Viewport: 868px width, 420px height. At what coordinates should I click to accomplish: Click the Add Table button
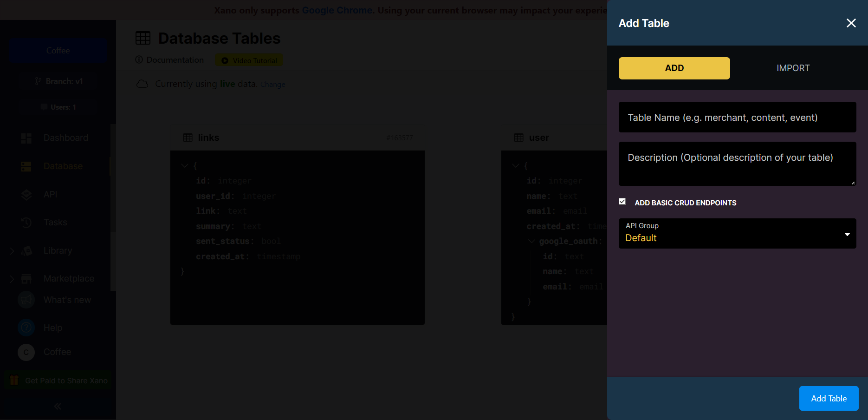click(x=829, y=398)
